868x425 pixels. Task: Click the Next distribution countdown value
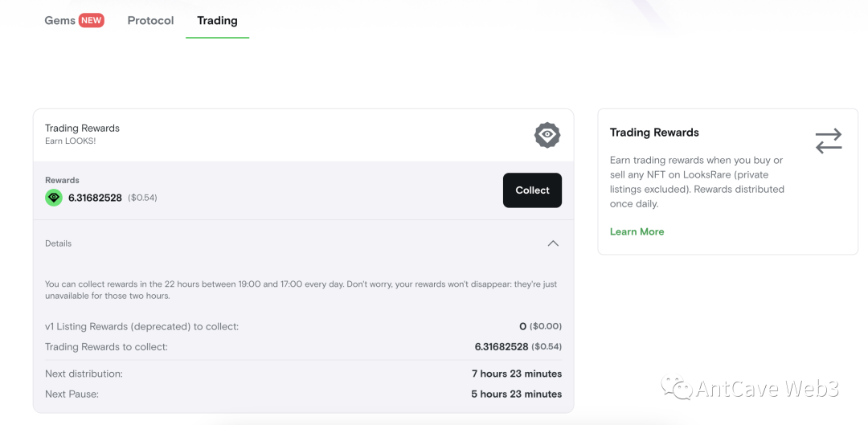(x=516, y=374)
